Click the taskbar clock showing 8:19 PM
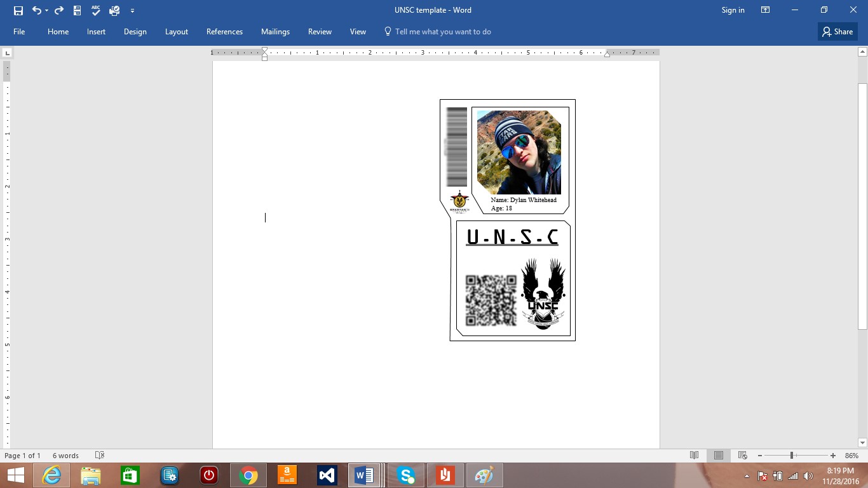 coord(840,476)
